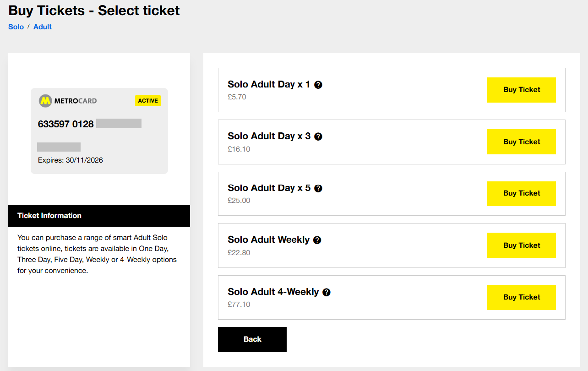588x371 pixels.
Task: Click the Solo Adult 4-Weekly price £77.10
Action: (x=239, y=304)
